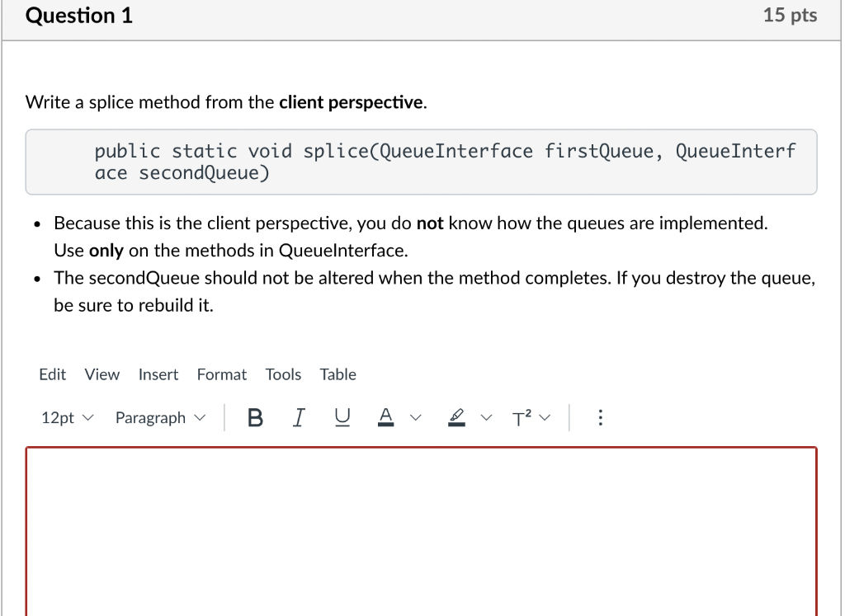Open the Paragraph style dropdown

(x=159, y=417)
